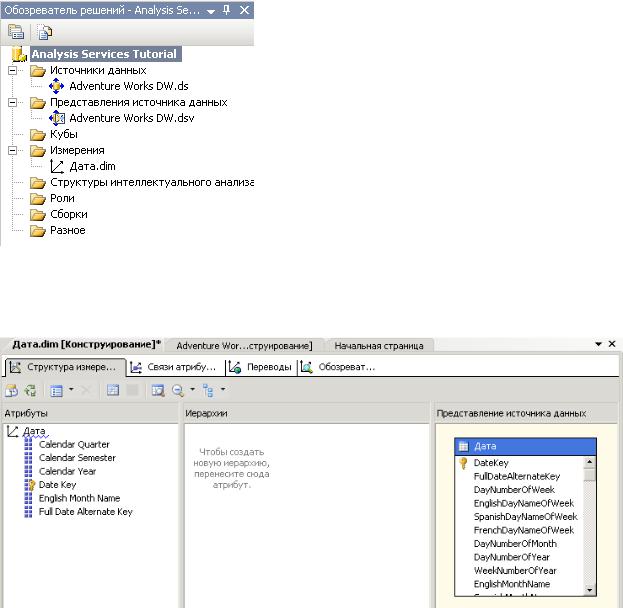This screenshot has width=623, height=608.
Task: Click the Adventure Works DW.dsv view icon
Action: [57, 118]
